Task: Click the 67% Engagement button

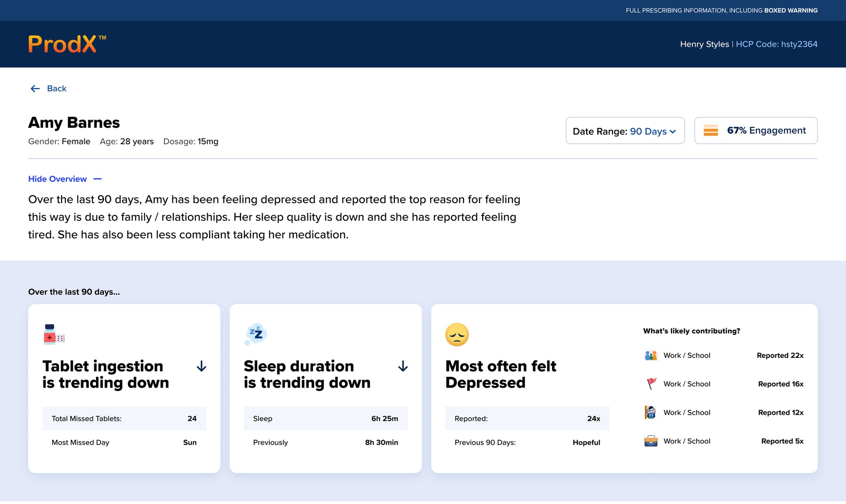Action: pyautogui.click(x=756, y=131)
